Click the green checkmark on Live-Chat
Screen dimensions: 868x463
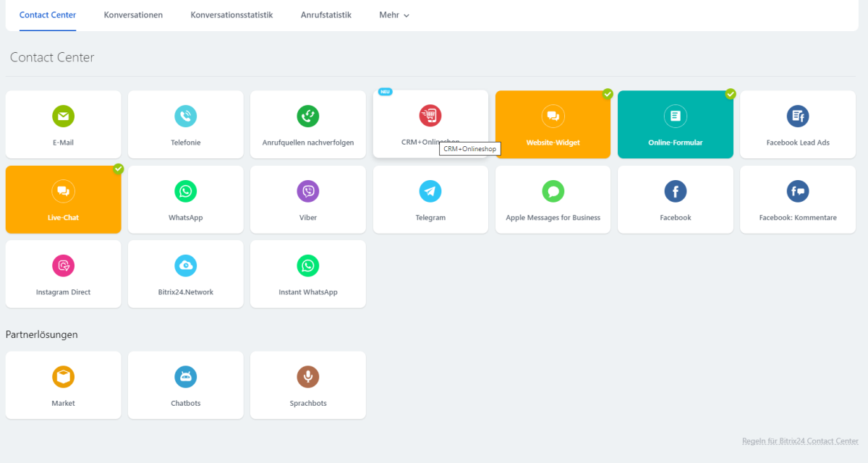point(119,169)
